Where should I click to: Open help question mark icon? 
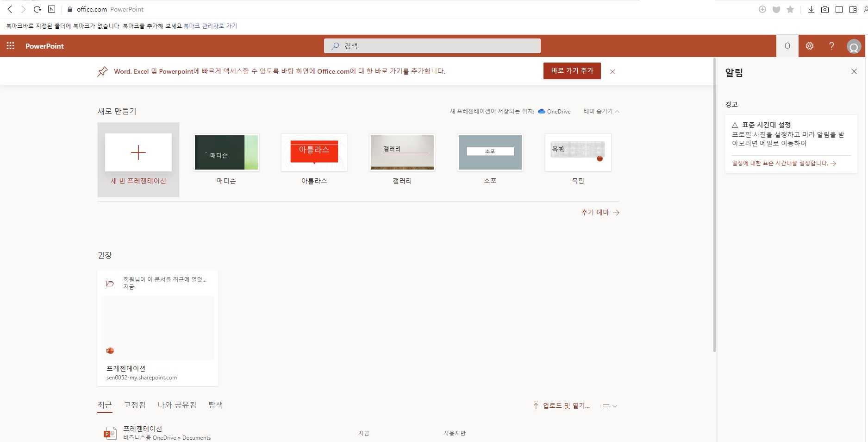[831, 46]
